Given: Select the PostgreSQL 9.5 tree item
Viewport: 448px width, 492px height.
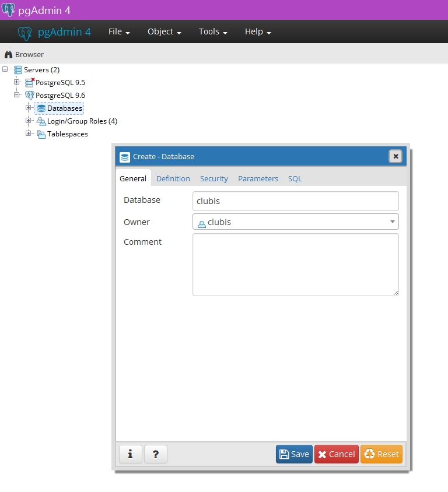Looking at the screenshot, I should [x=60, y=83].
